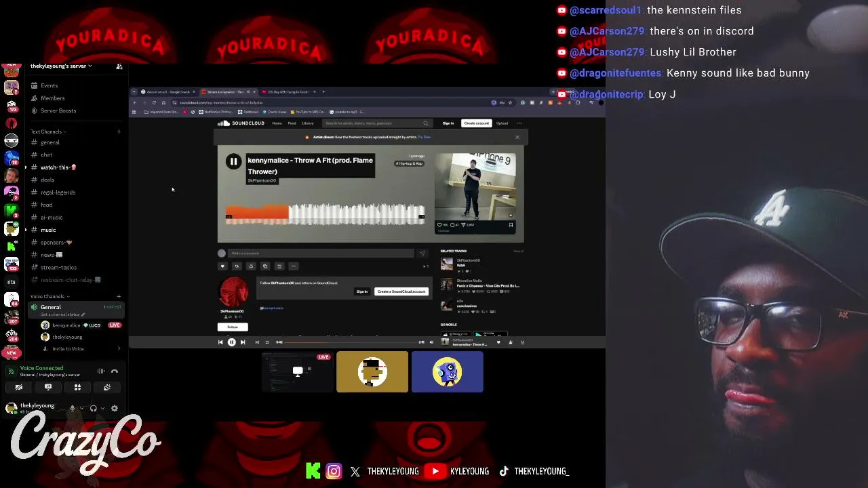
Task: Reload the browser page
Action: [x=154, y=102]
